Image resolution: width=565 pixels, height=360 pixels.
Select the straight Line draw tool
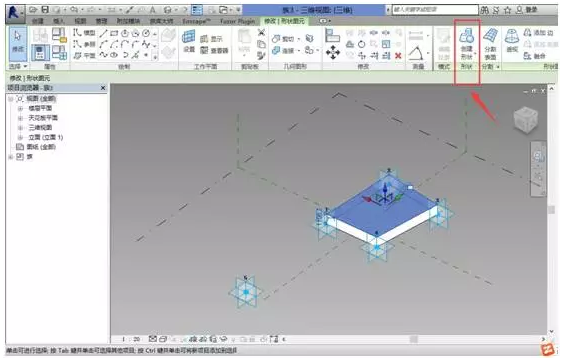[x=103, y=34]
